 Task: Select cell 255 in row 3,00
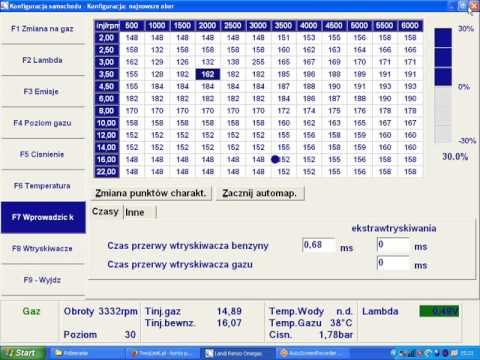[258, 62]
